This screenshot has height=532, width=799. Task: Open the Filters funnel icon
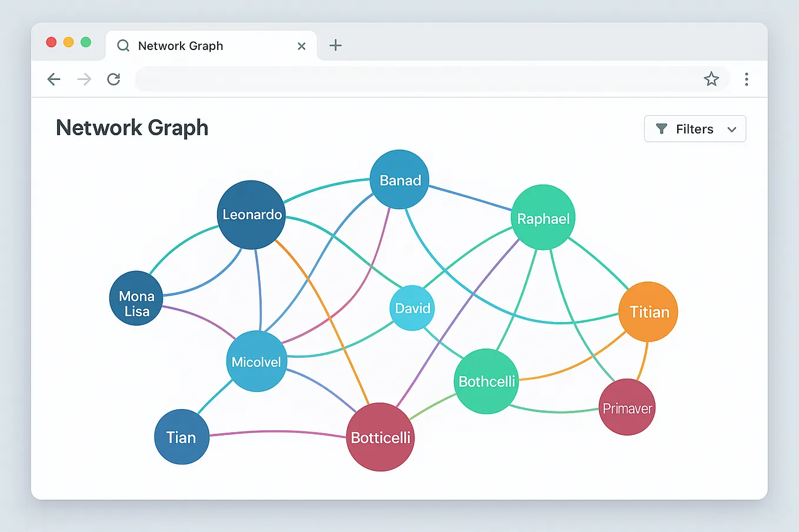(661, 129)
